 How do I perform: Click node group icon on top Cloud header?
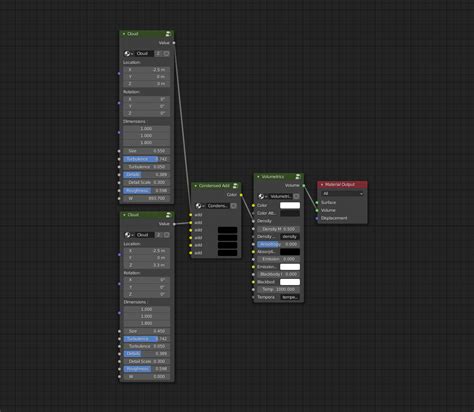(168, 34)
